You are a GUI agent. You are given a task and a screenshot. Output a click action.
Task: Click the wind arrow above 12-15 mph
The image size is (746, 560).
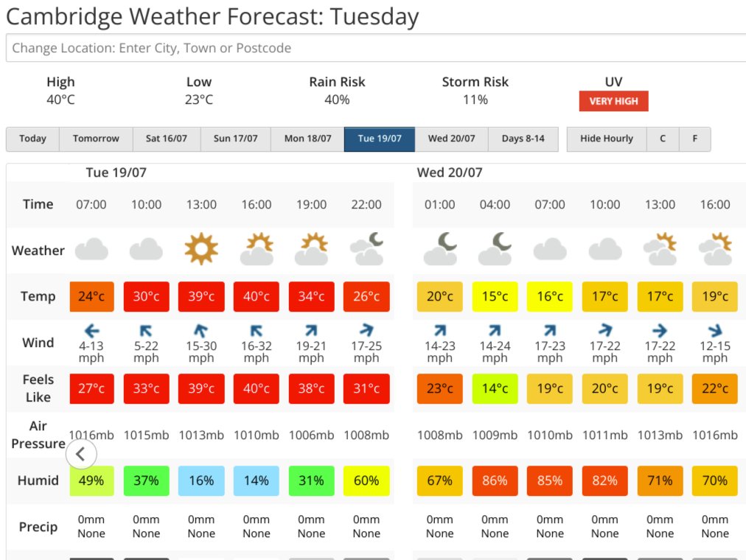pyautogui.click(x=715, y=330)
